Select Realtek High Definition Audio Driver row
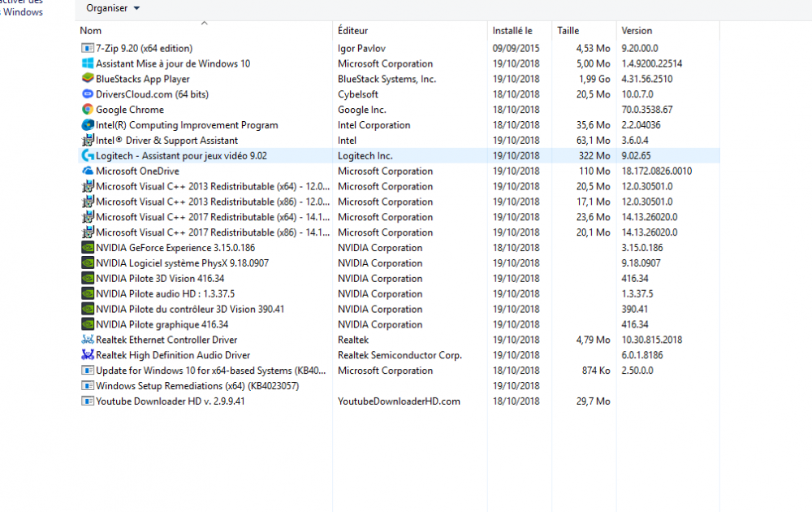The image size is (812, 512). (172, 355)
